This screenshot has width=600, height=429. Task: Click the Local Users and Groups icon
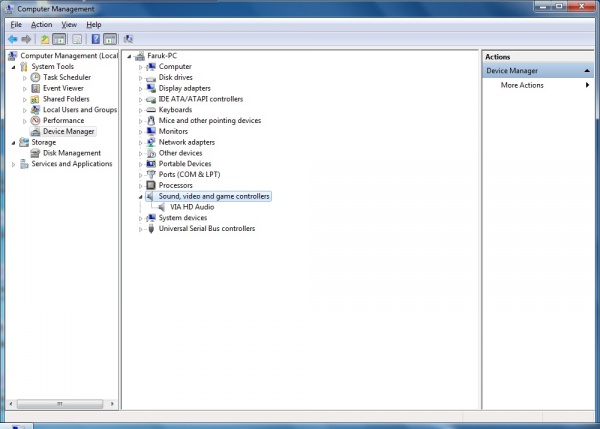coord(35,110)
